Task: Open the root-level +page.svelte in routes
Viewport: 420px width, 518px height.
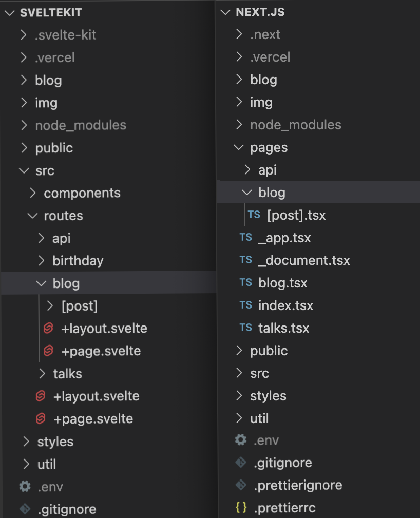Action: click(93, 419)
